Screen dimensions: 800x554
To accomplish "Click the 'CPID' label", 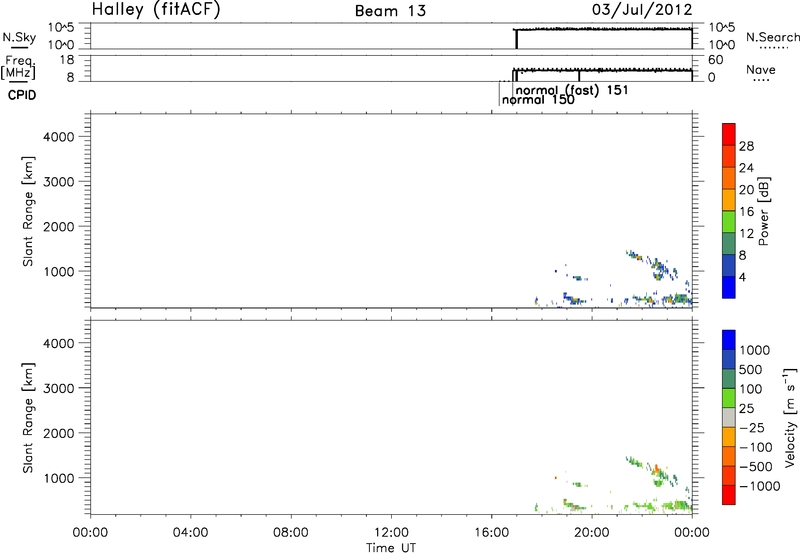I will [x=22, y=95].
